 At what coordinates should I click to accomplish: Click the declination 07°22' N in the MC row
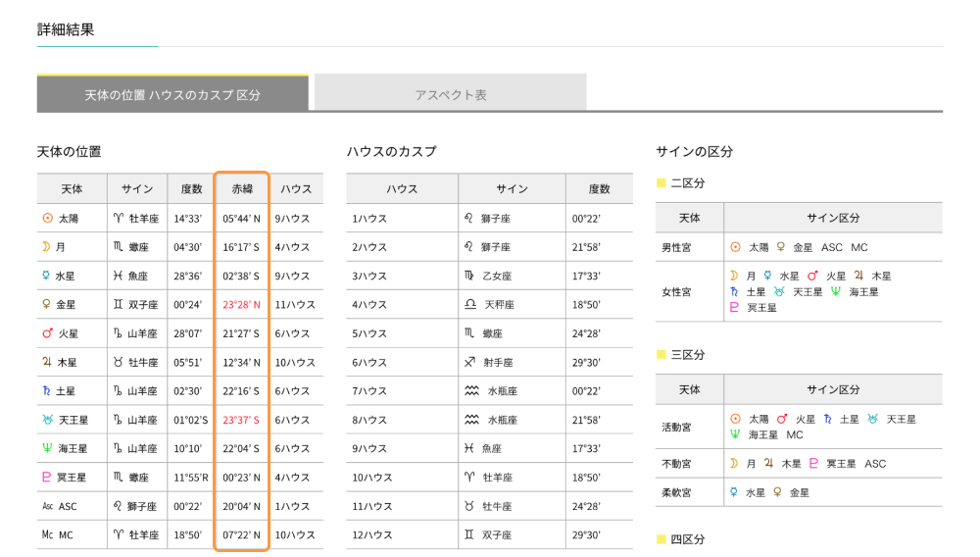(x=241, y=534)
